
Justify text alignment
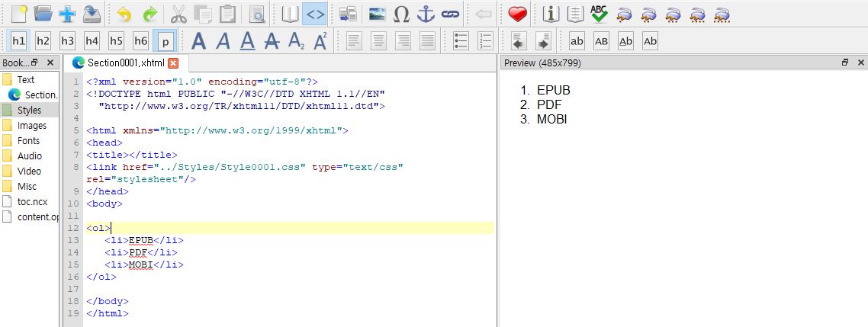[427, 41]
